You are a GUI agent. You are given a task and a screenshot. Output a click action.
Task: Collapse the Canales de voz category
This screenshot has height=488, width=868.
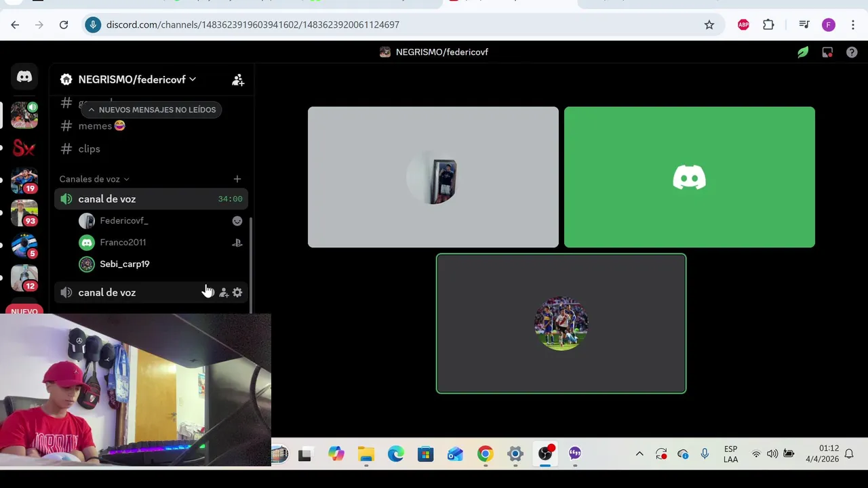[x=94, y=179]
